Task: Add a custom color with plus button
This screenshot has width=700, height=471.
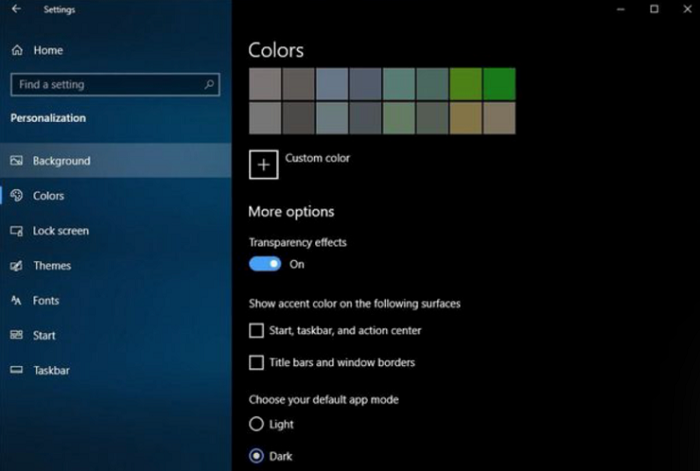Action: (x=263, y=165)
